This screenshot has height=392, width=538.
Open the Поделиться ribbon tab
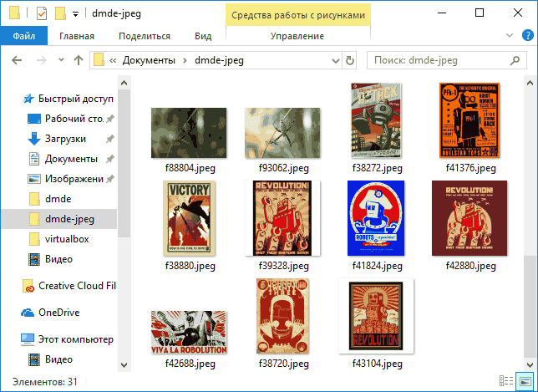pyautogui.click(x=145, y=36)
